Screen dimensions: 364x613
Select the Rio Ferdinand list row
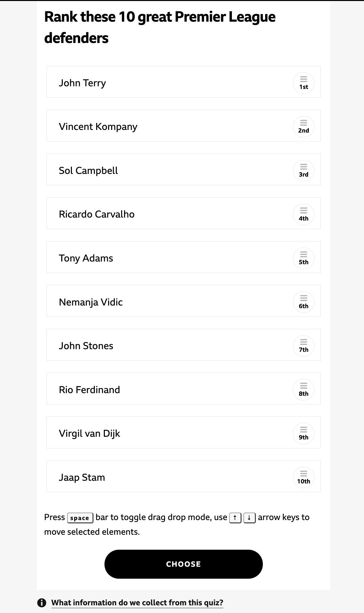183,388
